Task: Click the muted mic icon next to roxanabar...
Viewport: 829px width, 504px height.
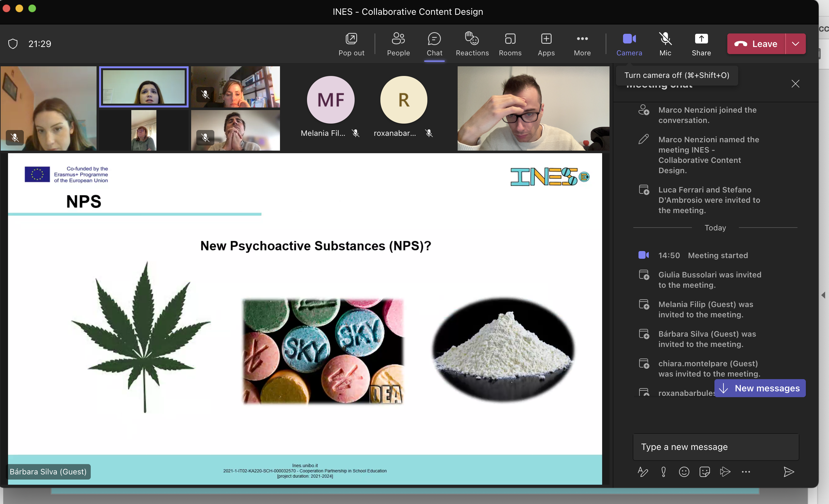Action: tap(429, 133)
